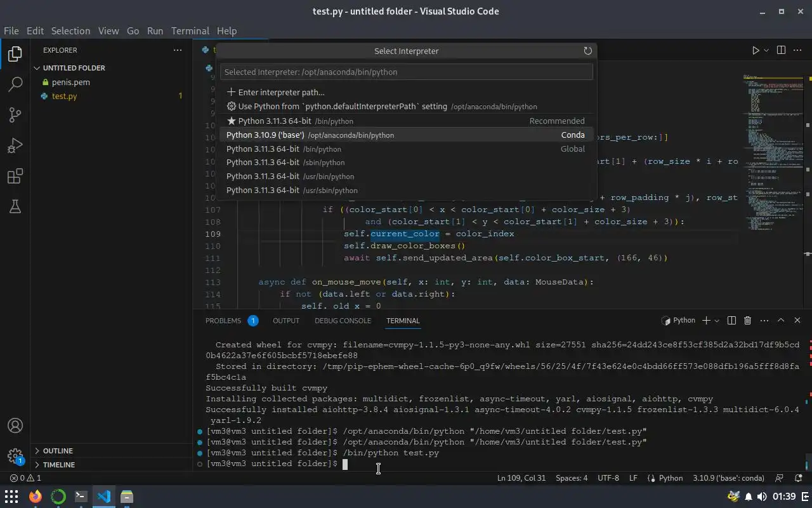Screen dimensions: 812x508
Task: Select Python 3.11.3 at /sbin/python
Action: coord(407,163)
